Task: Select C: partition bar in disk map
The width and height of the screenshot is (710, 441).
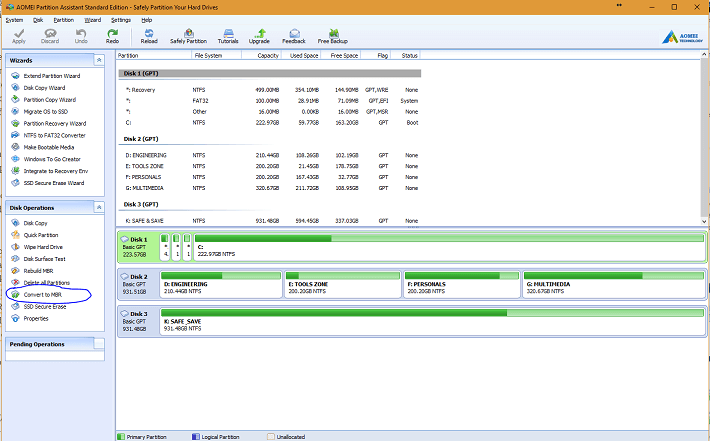Action: (x=450, y=247)
